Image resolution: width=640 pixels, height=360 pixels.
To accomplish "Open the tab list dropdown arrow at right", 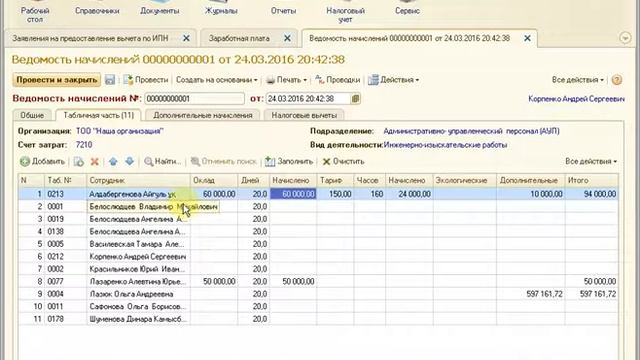I will [625, 38].
